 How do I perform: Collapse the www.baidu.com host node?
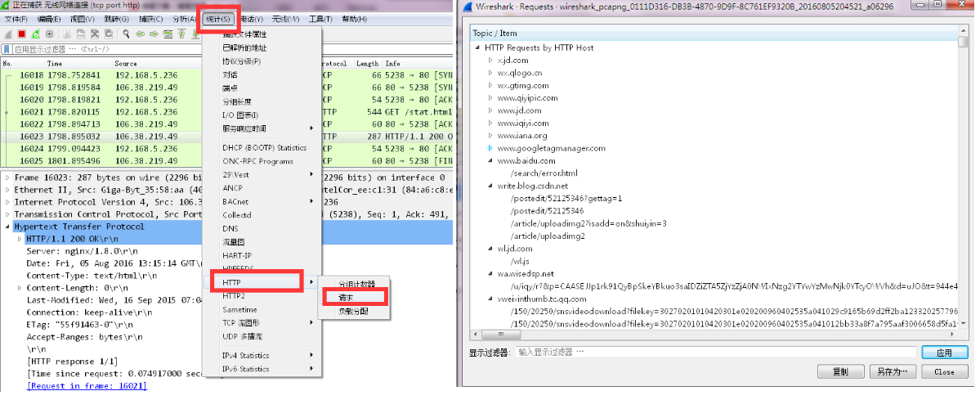[x=490, y=161]
